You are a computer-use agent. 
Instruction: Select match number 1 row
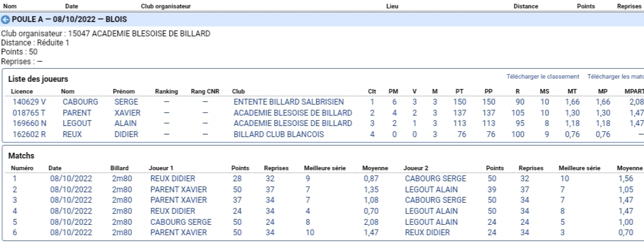click(x=322, y=179)
